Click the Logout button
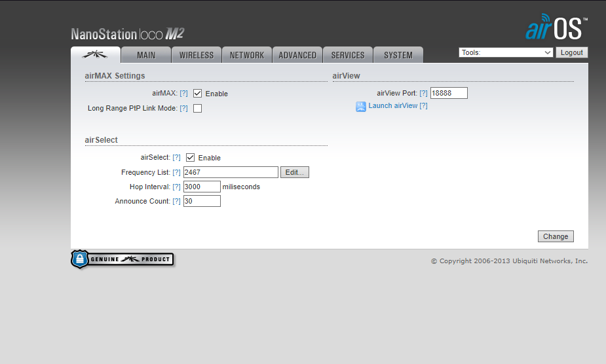The width and height of the screenshot is (606, 364). [x=571, y=52]
